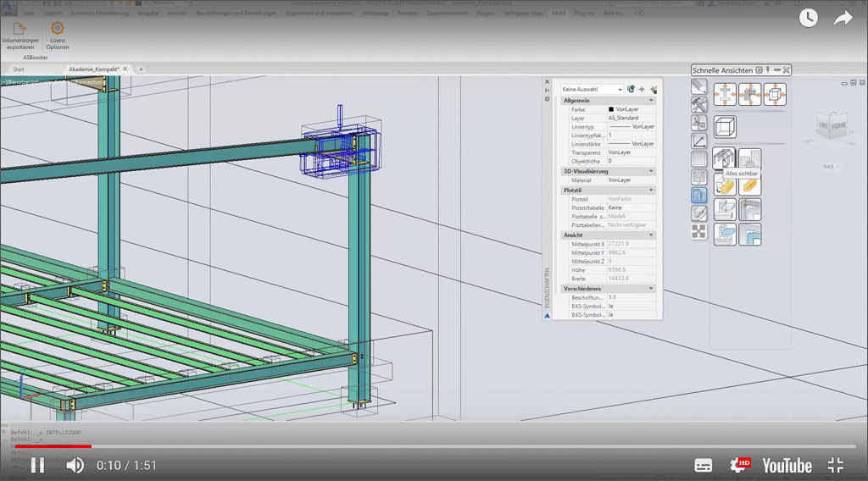The height and width of the screenshot is (481, 868).
Task: Toggle subtitles on the video player
Action: (703, 465)
